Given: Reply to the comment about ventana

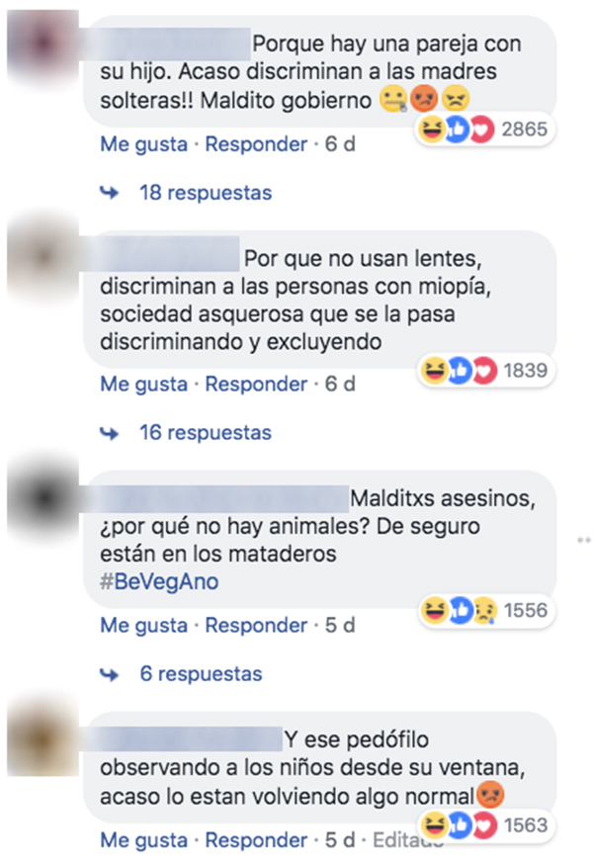Looking at the screenshot, I should click(x=256, y=840).
